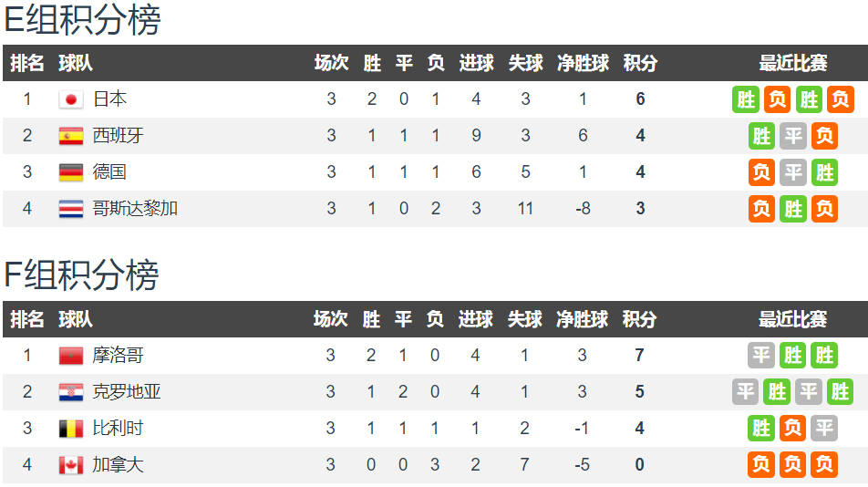Open the 日本 team link

tap(109, 99)
